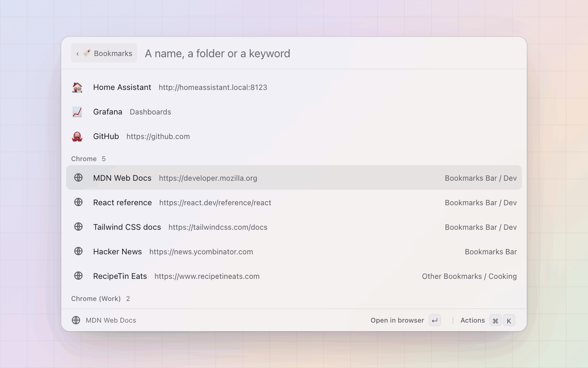Click the globe icon beside MDN Web Docs row
This screenshot has width=588, height=368.
click(x=78, y=177)
